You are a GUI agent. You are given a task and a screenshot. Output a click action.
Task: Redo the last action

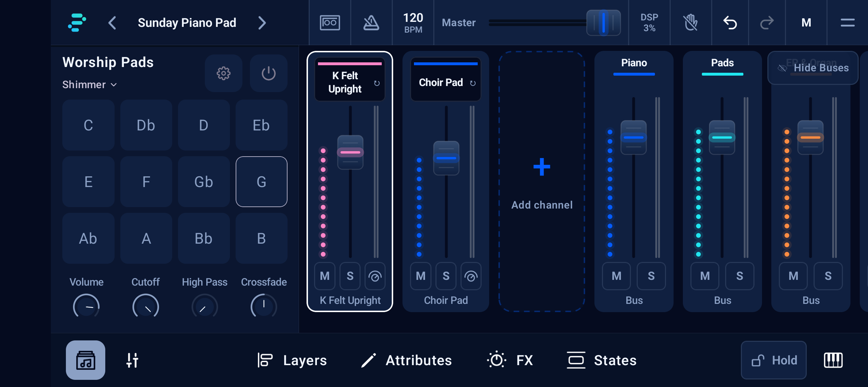[x=767, y=23]
